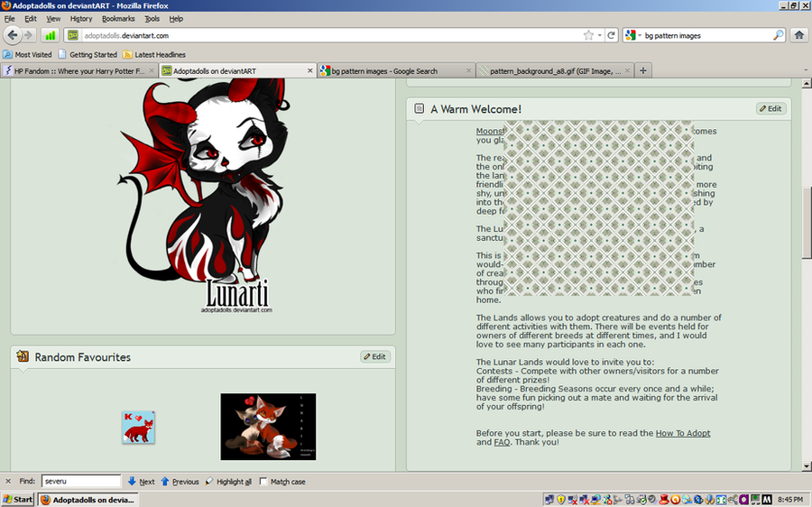Toggle the Match case checkbox
812x507 pixels.
coord(263,481)
